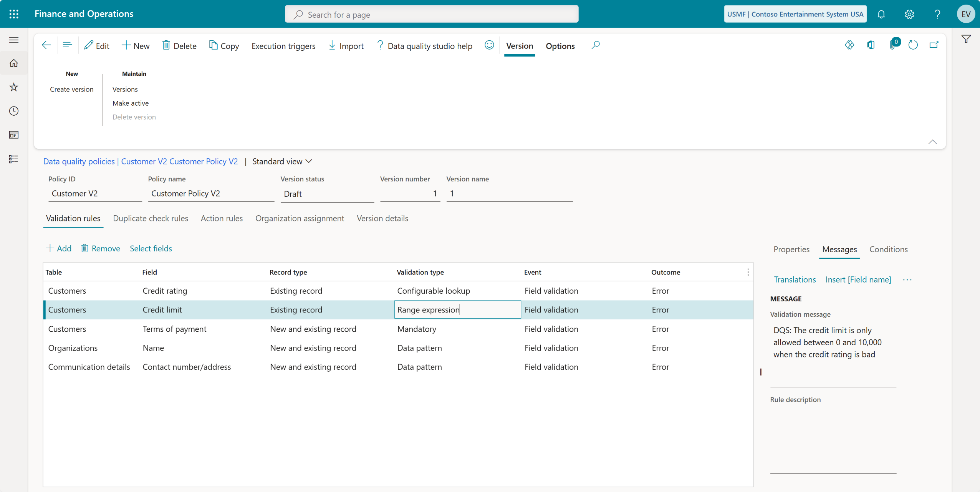Image resolution: width=980 pixels, height=492 pixels.
Task: Select the Validation rules tab
Action: [x=73, y=218]
